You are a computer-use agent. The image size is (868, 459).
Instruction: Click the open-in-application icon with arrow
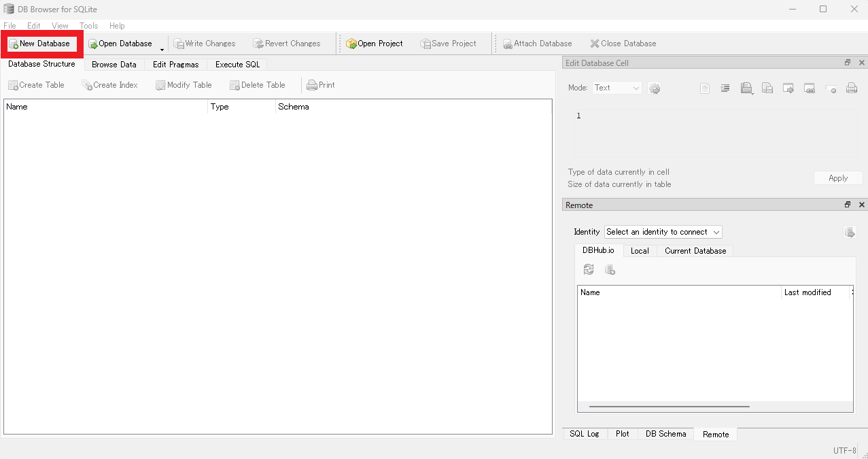(x=788, y=88)
